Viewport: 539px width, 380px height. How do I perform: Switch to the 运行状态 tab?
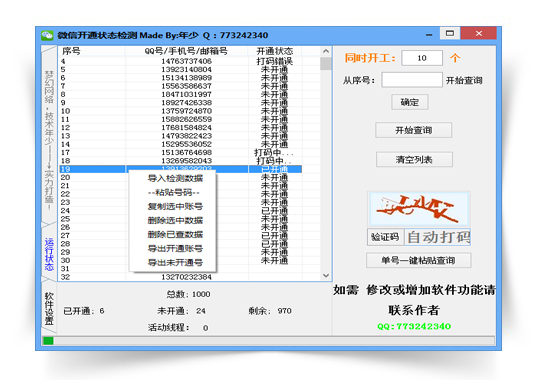49,254
